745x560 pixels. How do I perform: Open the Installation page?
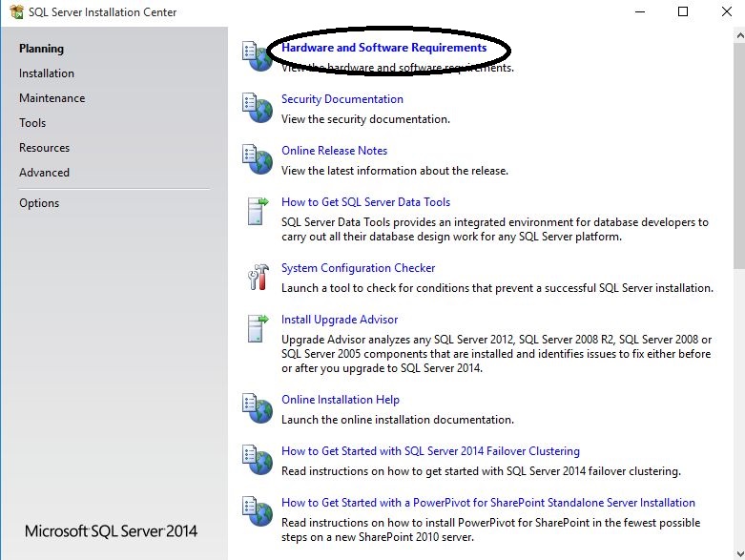click(47, 73)
